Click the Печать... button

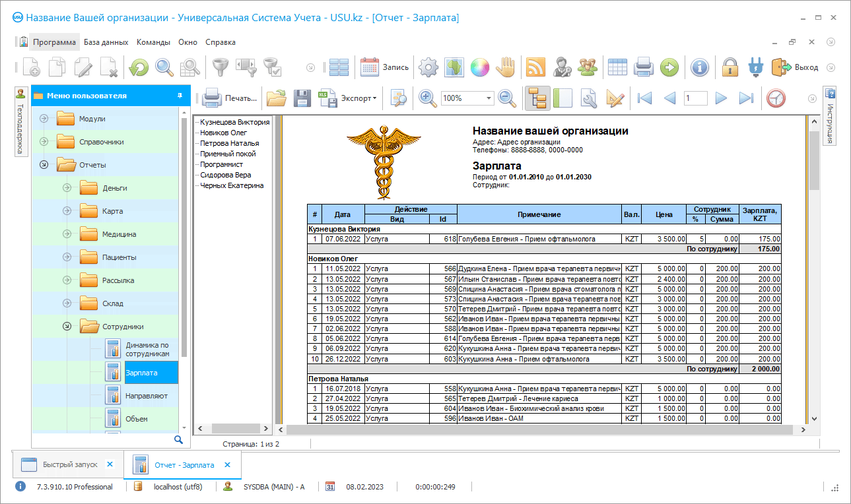[x=230, y=98]
